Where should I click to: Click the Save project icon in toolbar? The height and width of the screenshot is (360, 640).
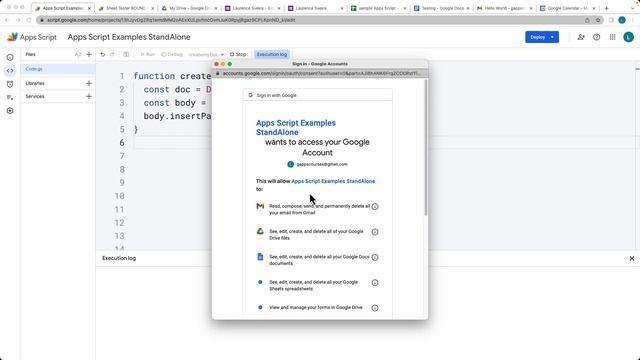[x=126, y=54]
